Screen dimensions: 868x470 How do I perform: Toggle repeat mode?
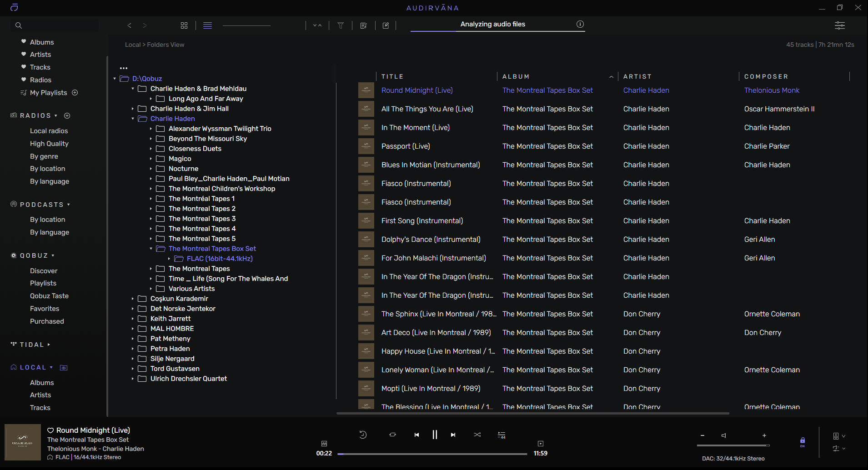[392, 435]
